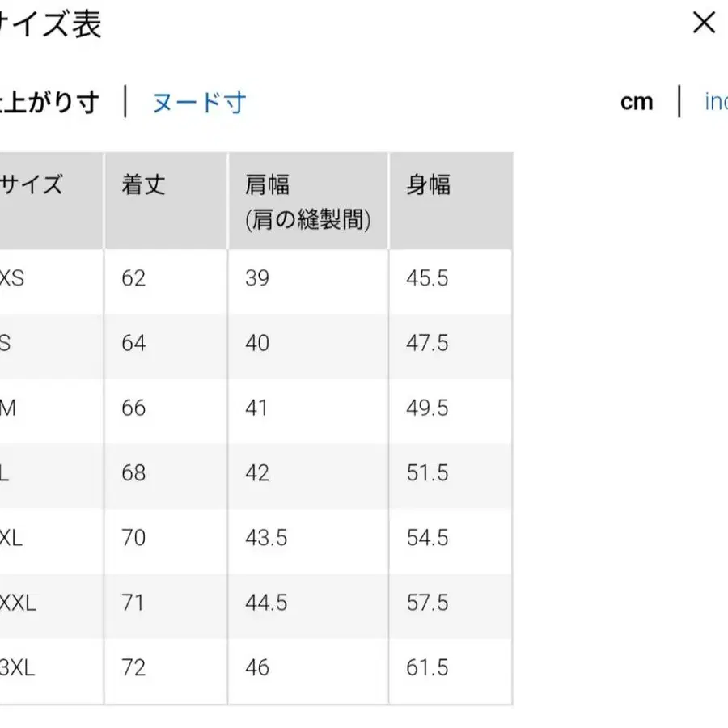Switch measurements to ヌード寸

point(197,104)
